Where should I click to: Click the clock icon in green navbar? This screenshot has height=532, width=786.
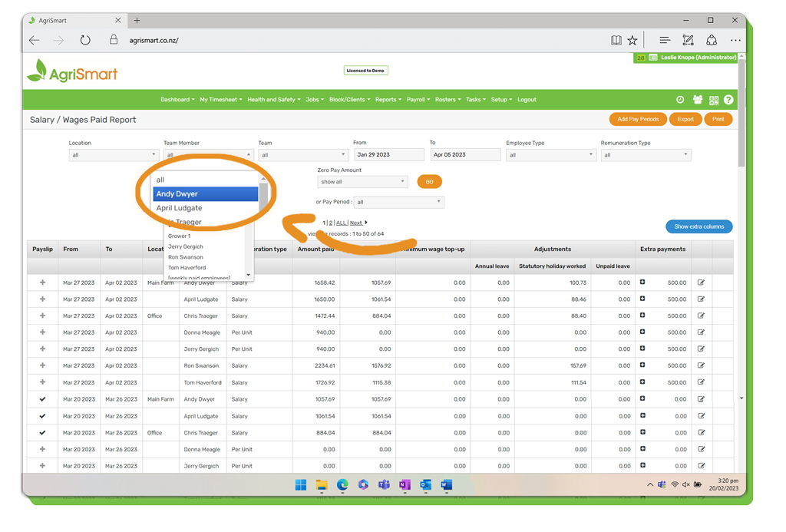[x=680, y=100]
